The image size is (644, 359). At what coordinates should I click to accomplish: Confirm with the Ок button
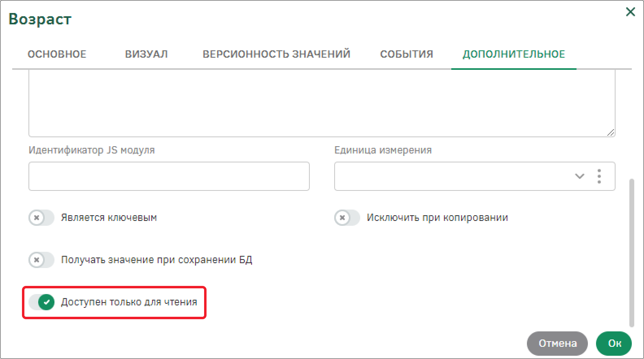point(614,344)
